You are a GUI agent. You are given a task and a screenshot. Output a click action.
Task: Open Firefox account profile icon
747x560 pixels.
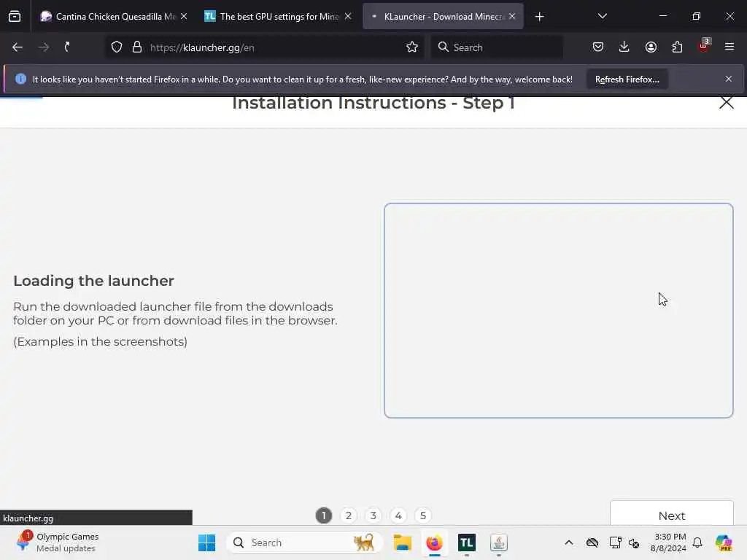[651, 47]
